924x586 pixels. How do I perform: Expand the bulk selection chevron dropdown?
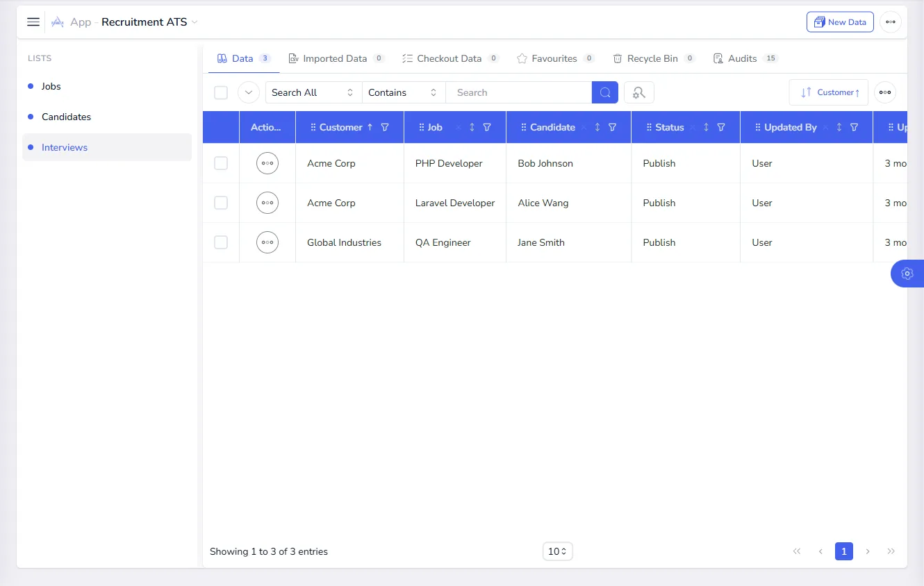249,92
